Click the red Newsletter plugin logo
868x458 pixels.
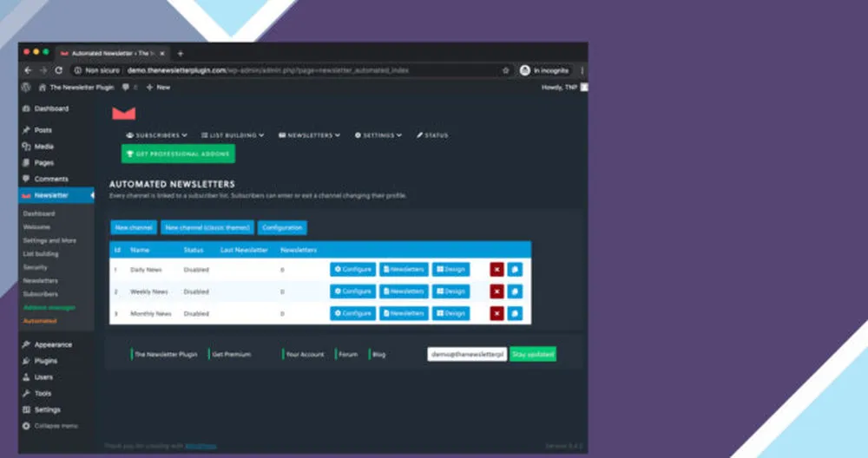click(x=123, y=113)
